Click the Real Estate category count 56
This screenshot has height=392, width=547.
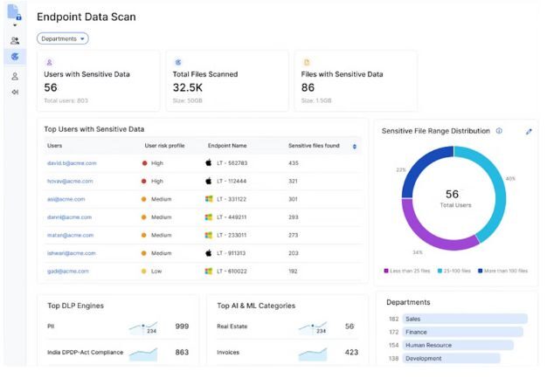[350, 327]
